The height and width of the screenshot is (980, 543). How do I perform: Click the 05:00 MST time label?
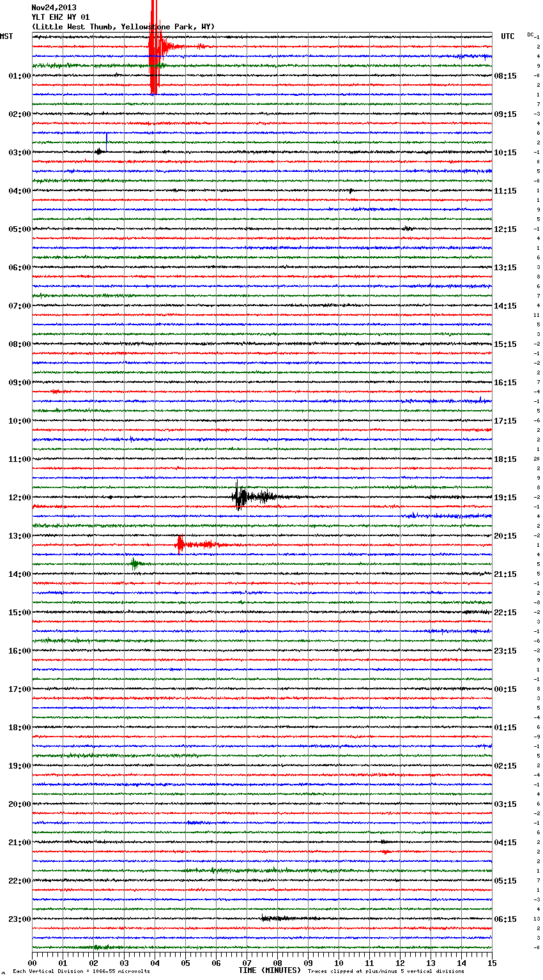coord(20,229)
